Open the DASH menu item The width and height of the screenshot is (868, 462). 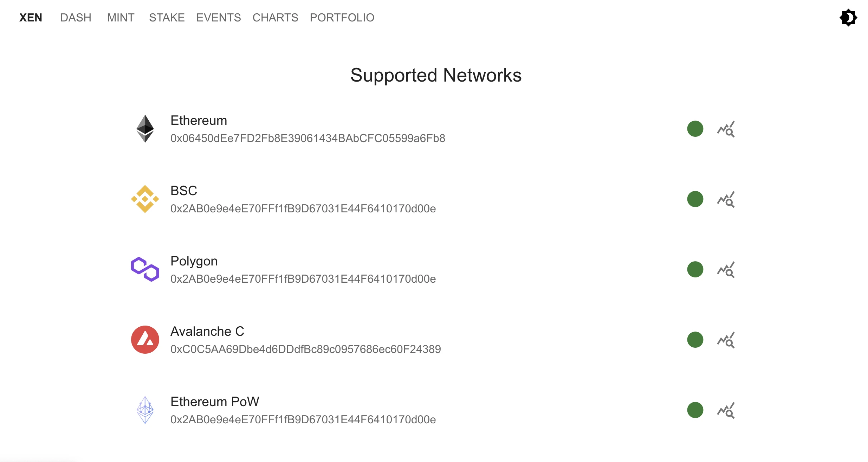click(76, 18)
